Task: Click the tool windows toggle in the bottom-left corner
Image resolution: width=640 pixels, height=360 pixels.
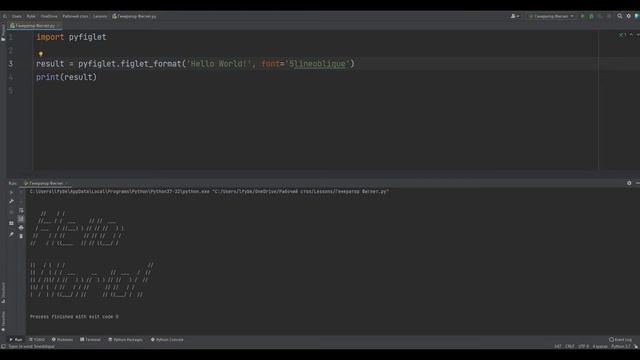Action: tap(3, 347)
